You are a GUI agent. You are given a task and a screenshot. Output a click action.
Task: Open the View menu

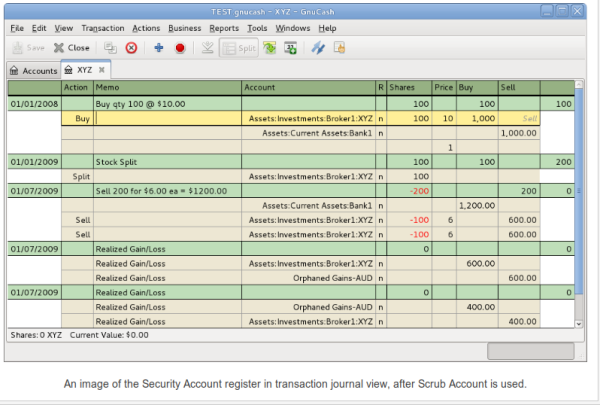coord(64,28)
